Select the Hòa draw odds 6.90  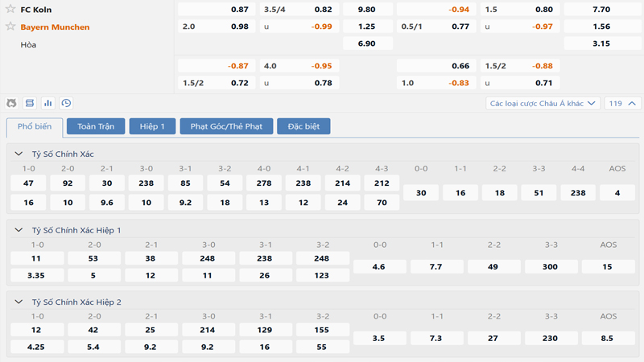[x=367, y=43]
